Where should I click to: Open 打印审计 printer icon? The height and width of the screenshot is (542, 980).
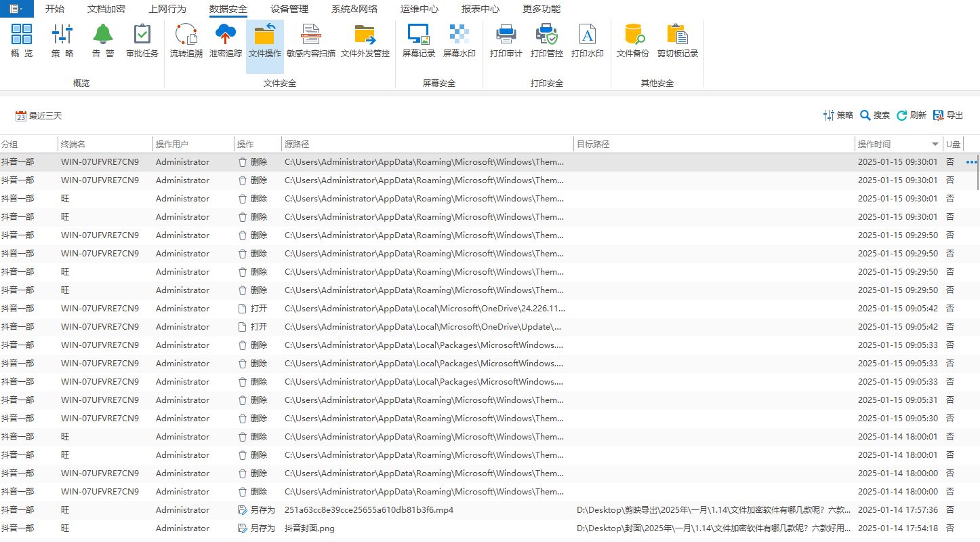coord(506,40)
